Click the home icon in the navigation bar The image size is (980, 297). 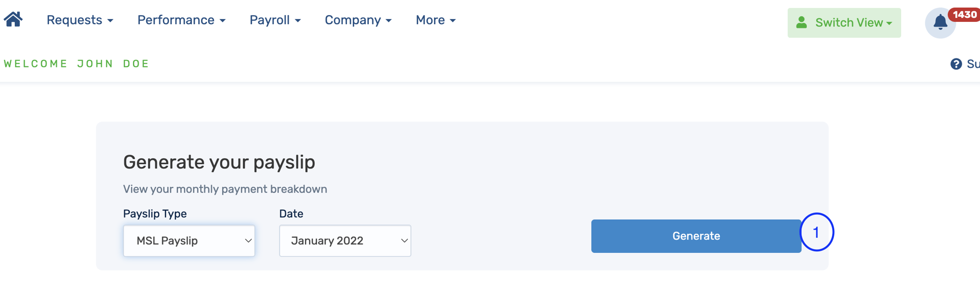tap(13, 19)
